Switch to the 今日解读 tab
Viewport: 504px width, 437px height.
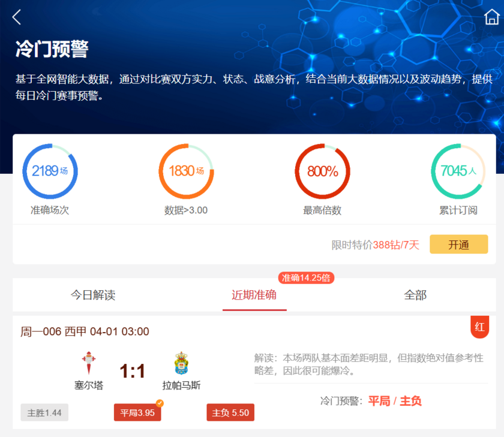pyautogui.click(x=93, y=295)
